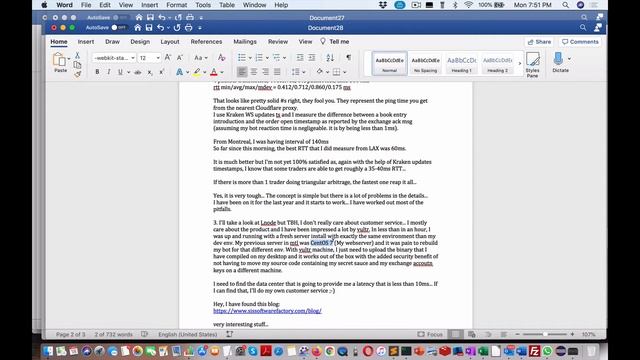Image resolution: width=640 pixels, height=360 pixels.
Task: Expand the styles gallery arrow
Action: tap(520, 63)
